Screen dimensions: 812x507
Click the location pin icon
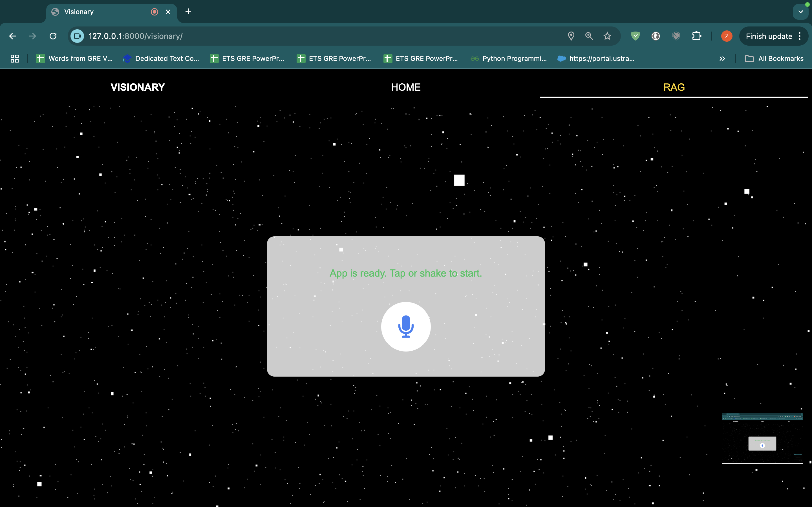(571, 36)
